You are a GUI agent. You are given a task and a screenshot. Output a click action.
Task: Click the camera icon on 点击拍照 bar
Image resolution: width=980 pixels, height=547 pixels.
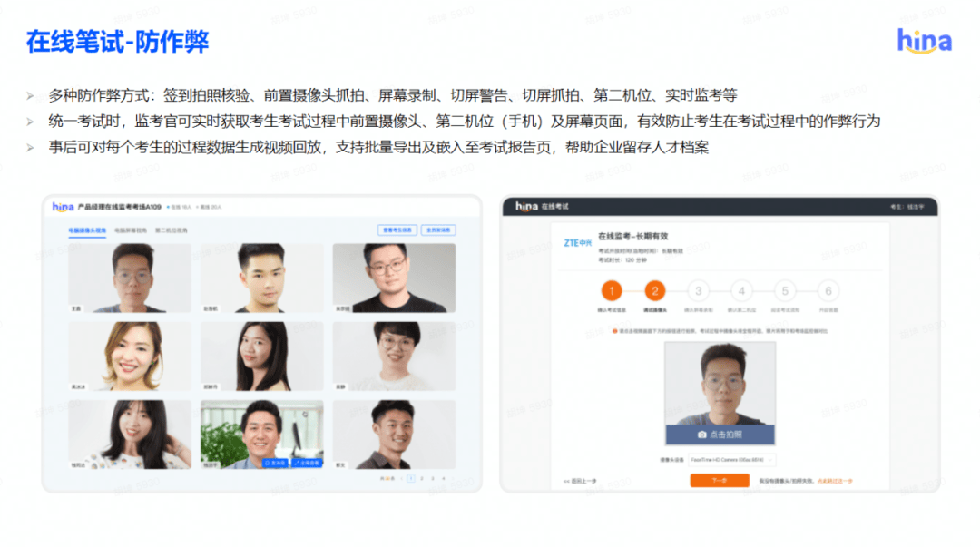point(701,435)
